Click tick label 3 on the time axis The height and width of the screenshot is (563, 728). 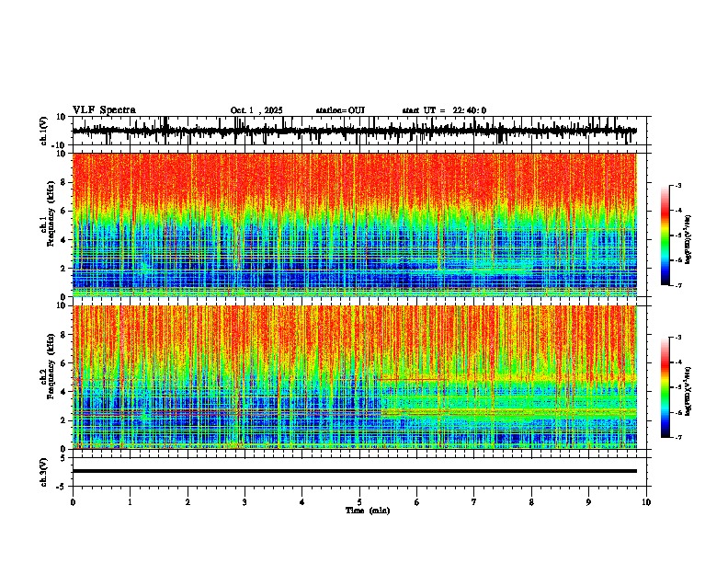point(245,502)
